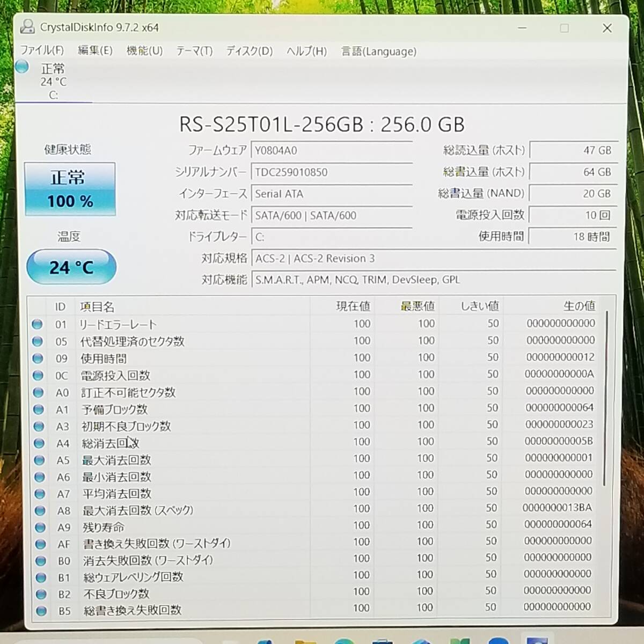
Task: Open the ファイル(F) menu
Action: pos(42,50)
